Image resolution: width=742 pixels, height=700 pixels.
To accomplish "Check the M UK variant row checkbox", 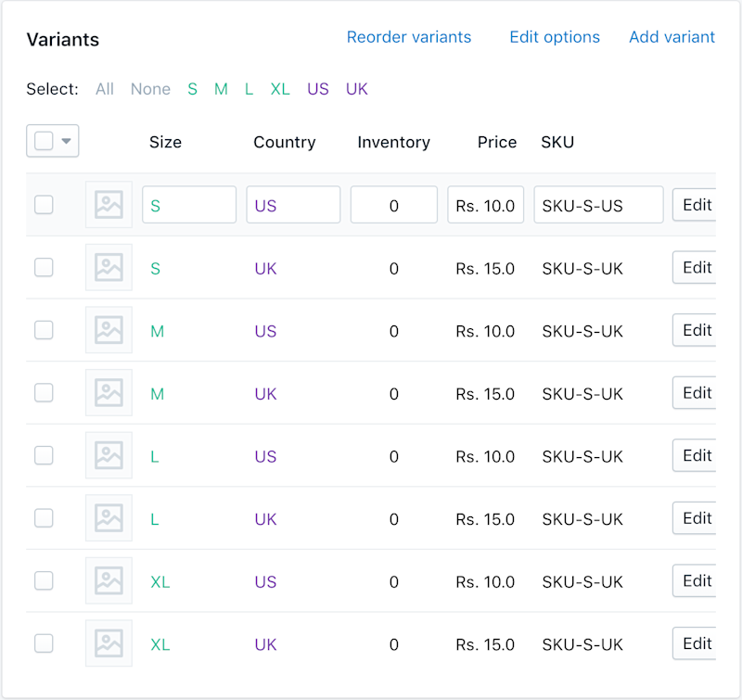I will [44, 393].
